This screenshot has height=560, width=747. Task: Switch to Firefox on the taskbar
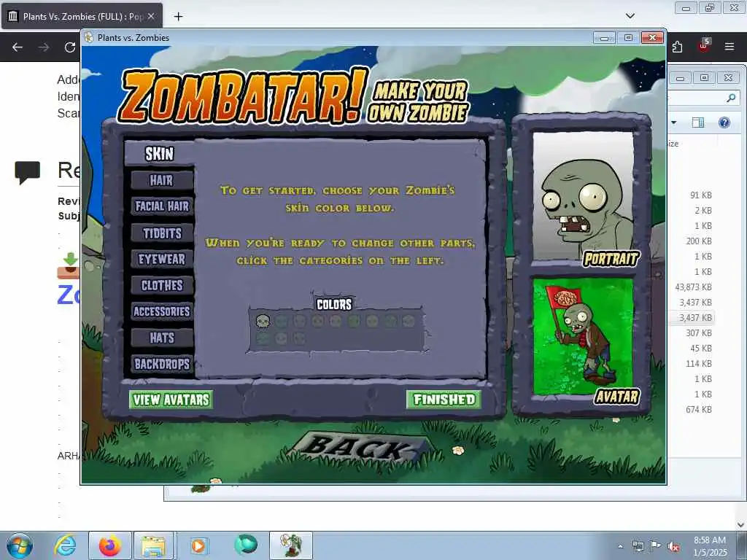coord(110,545)
